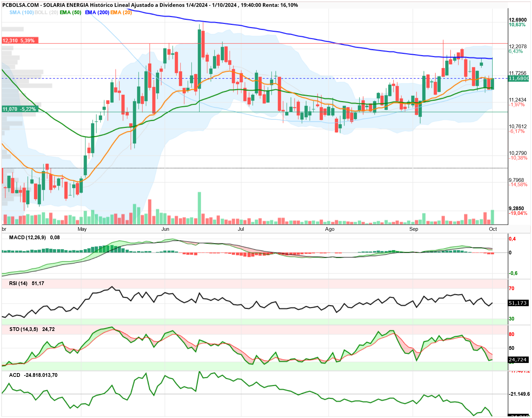Click the Jul date axis label
This screenshot has height=418, width=532.
241,229
